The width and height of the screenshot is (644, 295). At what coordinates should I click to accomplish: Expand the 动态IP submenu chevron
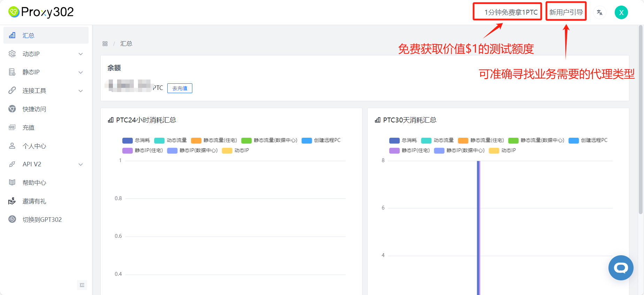(80, 54)
